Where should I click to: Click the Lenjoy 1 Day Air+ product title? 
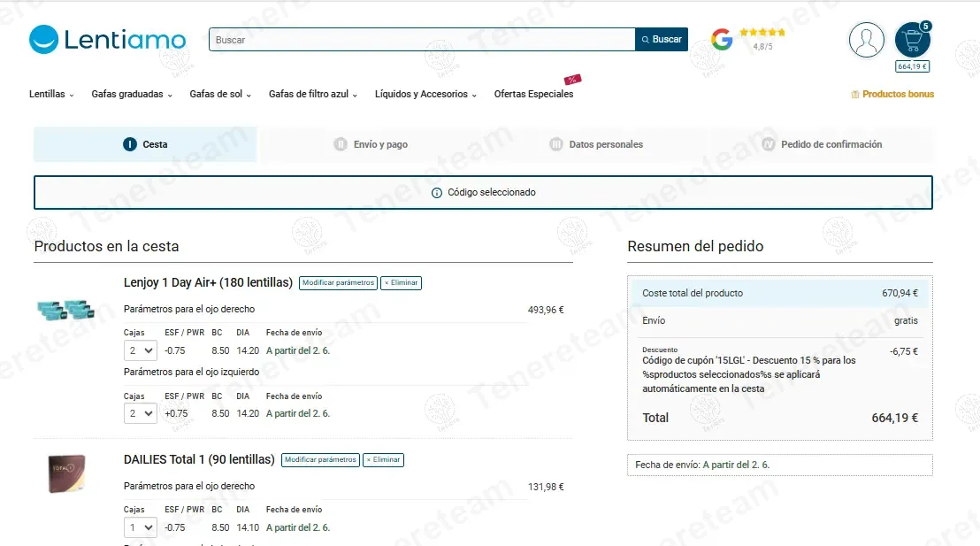click(208, 282)
